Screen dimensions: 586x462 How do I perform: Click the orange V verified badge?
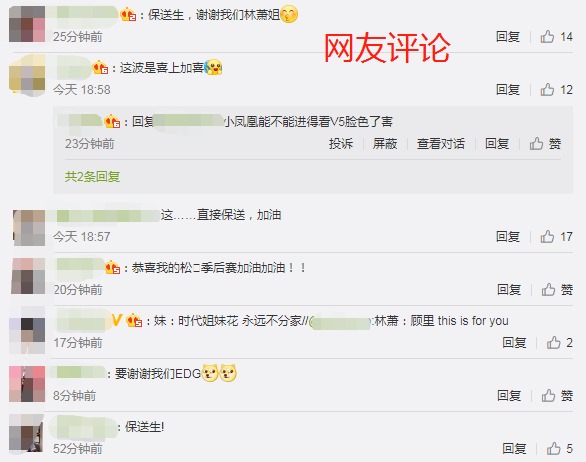pos(117,320)
